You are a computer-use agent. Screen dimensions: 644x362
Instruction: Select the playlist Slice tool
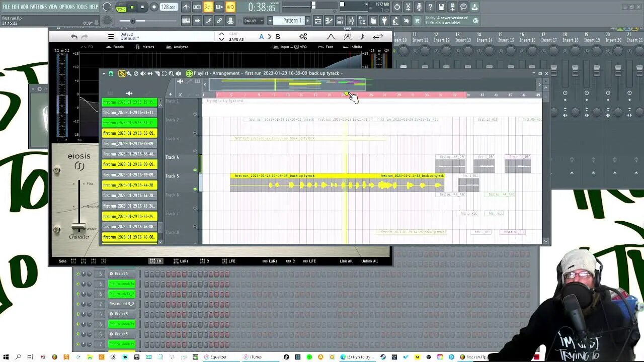pos(157,73)
